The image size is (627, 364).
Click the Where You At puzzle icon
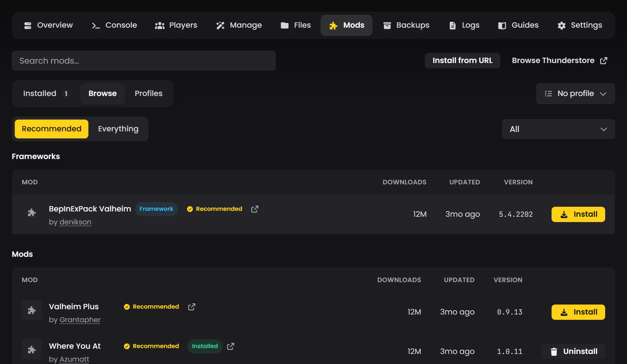32,350
